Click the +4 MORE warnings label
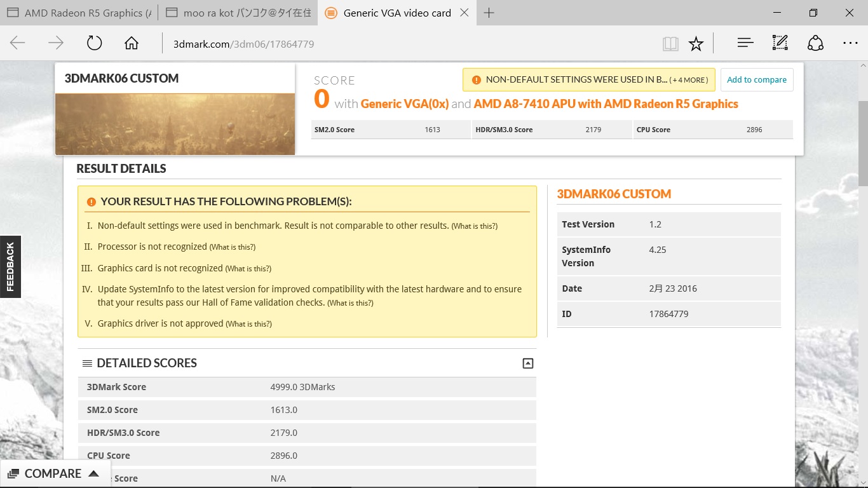The height and width of the screenshot is (488, 868). click(689, 80)
